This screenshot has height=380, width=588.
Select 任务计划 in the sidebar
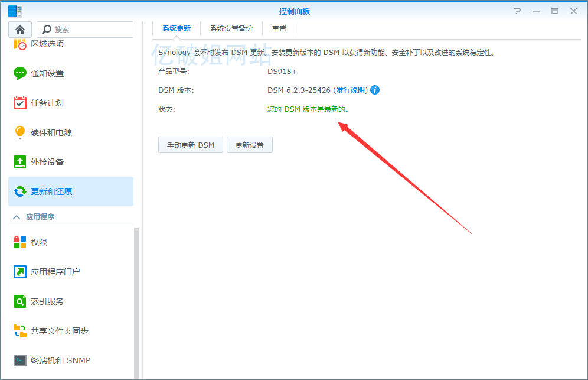click(71, 102)
